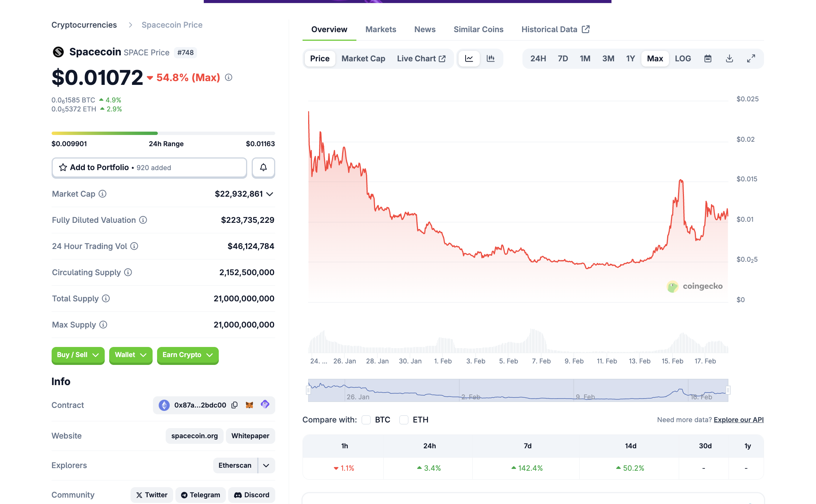Enable ETH comparison checkbox
The width and height of the screenshot is (816, 504).
(404, 420)
